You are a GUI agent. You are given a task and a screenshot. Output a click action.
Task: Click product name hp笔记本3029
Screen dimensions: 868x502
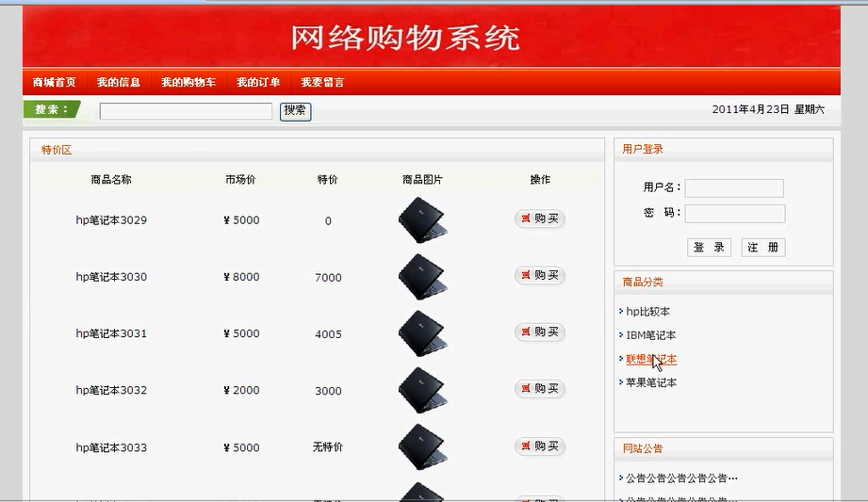pyautogui.click(x=111, y=220)
